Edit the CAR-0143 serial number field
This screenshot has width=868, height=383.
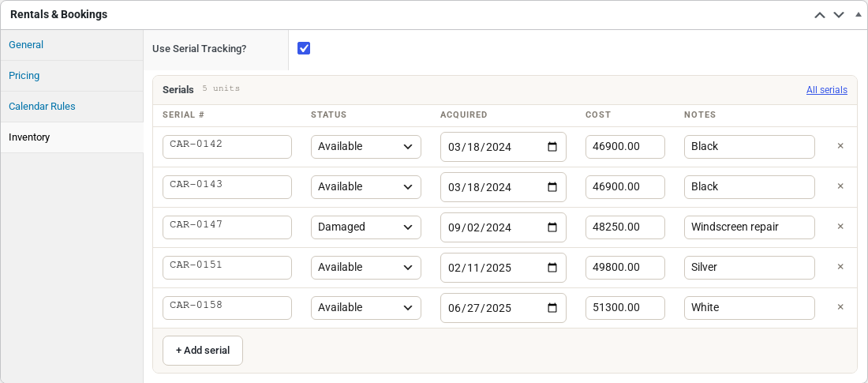(x=227, y=187)
